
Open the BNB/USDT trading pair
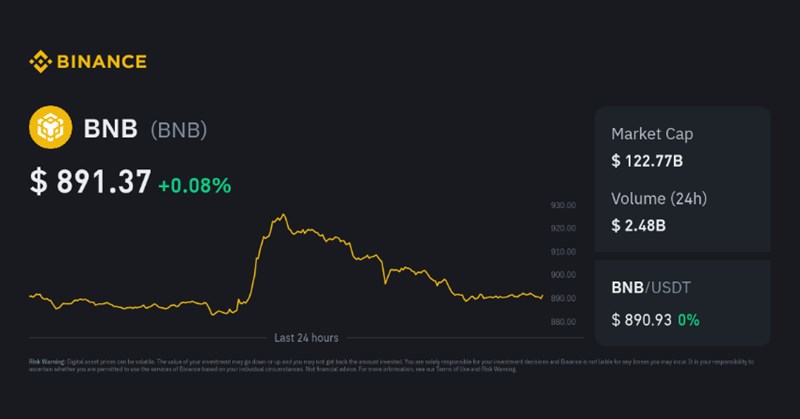tap(650, 288)
